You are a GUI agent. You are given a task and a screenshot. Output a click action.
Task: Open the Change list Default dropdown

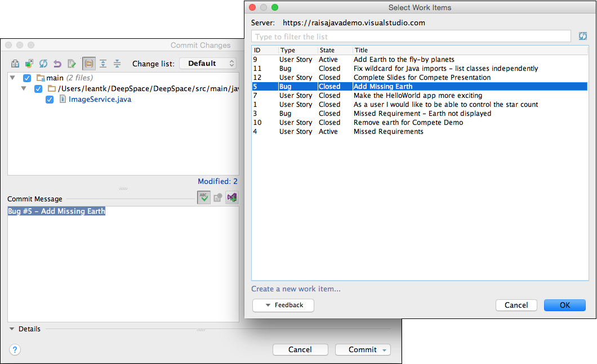tap(207, 64)
